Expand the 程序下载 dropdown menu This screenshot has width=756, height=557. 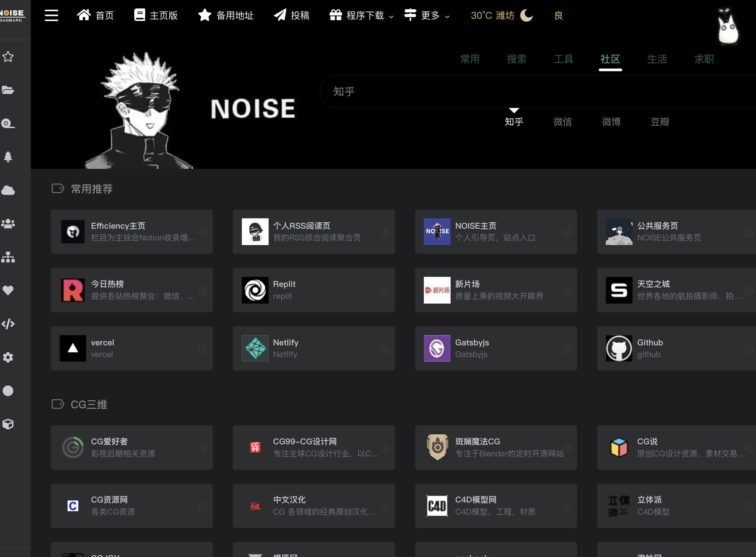(x=361, y=15)
